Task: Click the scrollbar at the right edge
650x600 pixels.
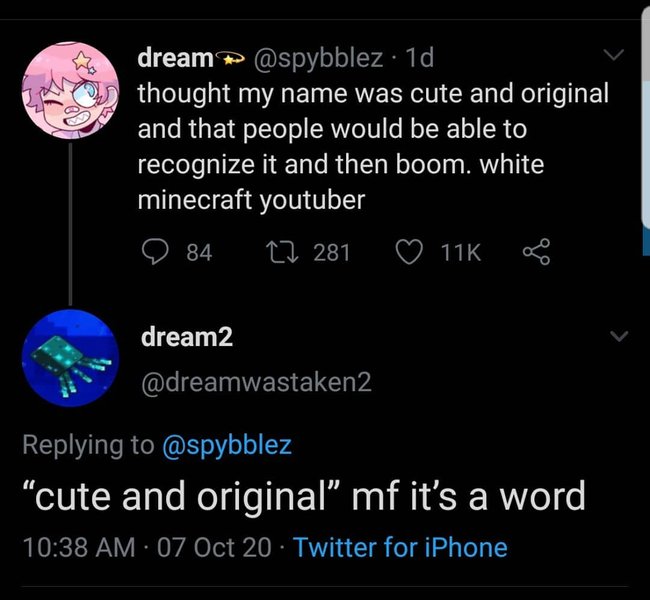Action: [645, 120]
